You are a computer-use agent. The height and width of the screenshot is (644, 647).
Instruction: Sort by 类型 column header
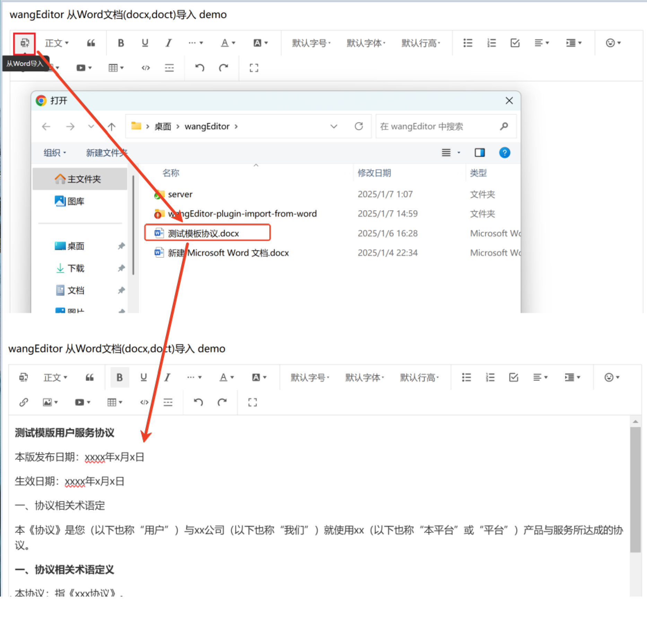point(478,173)
